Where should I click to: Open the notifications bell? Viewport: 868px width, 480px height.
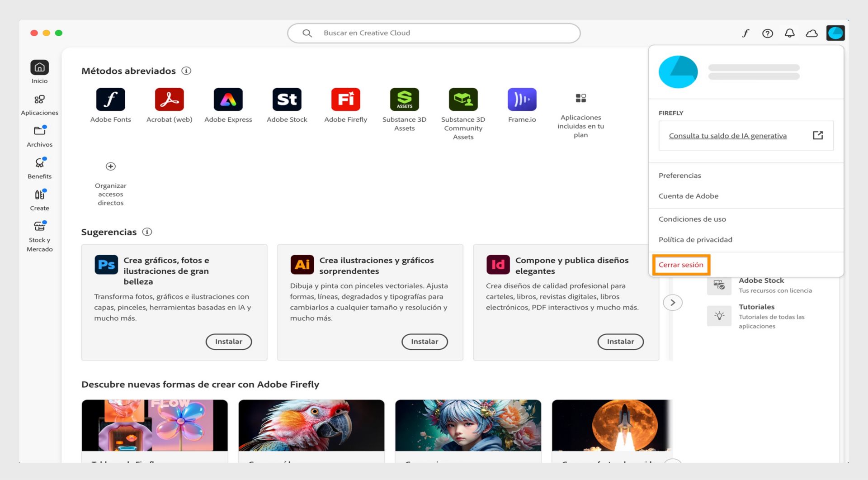[x=790, y=33]
